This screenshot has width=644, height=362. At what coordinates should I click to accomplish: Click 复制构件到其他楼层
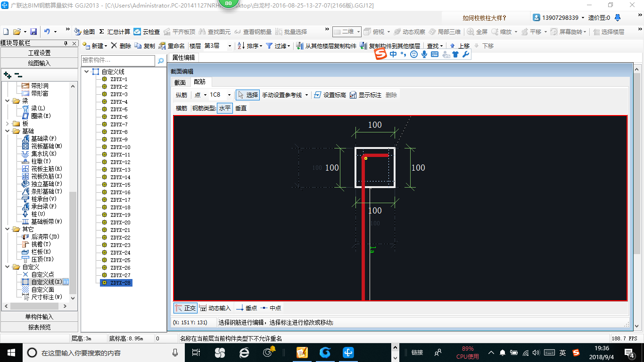click(390, 46)
